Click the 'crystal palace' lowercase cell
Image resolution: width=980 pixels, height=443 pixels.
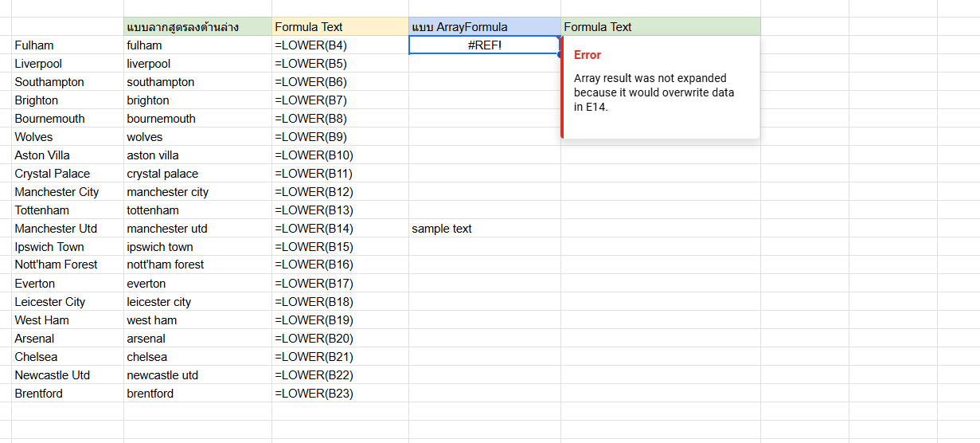coord(197,174)
